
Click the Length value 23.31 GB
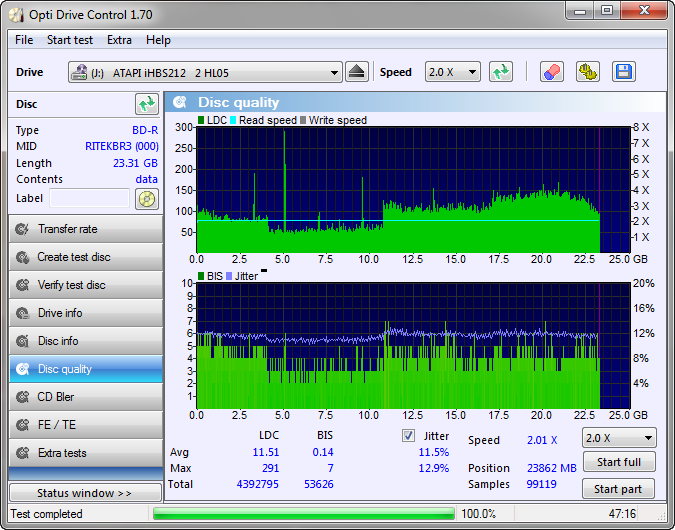tap(135, 163)
